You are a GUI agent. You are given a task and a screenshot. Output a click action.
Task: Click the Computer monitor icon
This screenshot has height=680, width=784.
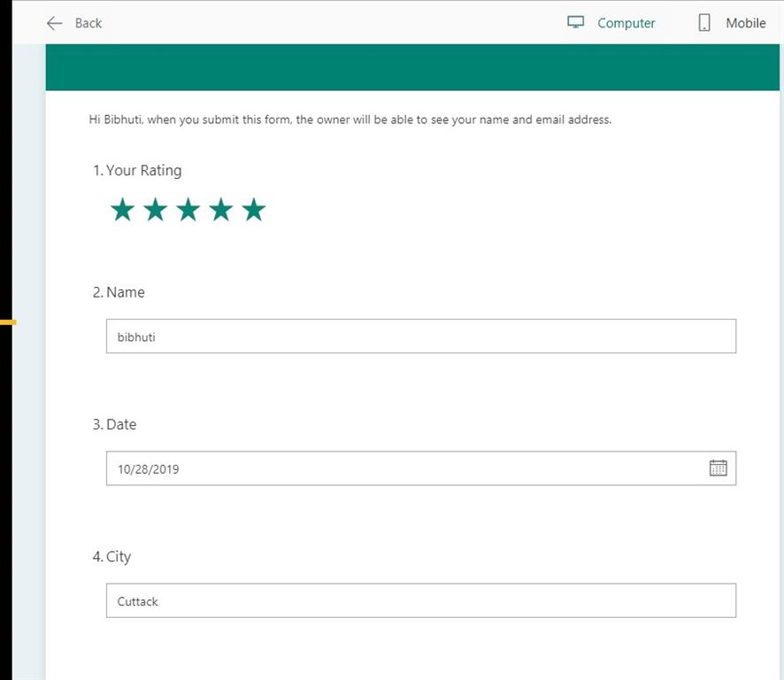point(575,22)
